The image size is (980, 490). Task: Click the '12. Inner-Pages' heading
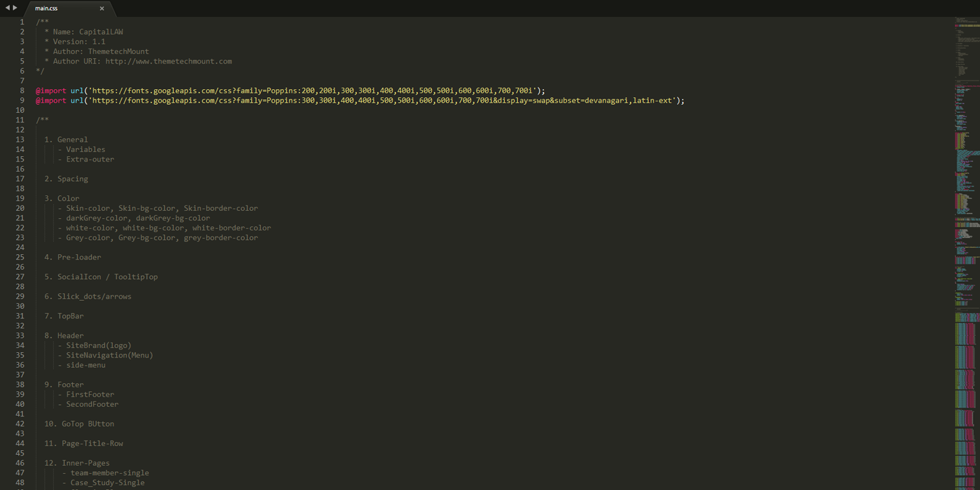77,463
